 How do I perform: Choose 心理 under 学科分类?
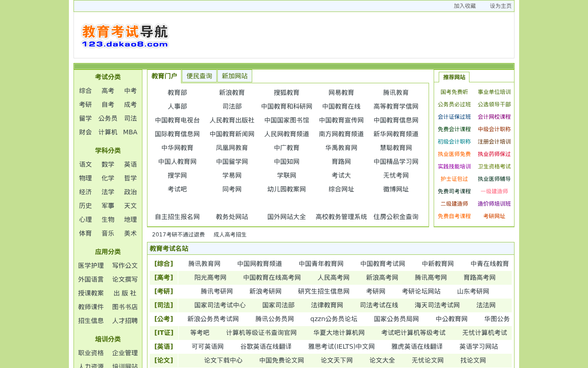click(x=85, y=220)
